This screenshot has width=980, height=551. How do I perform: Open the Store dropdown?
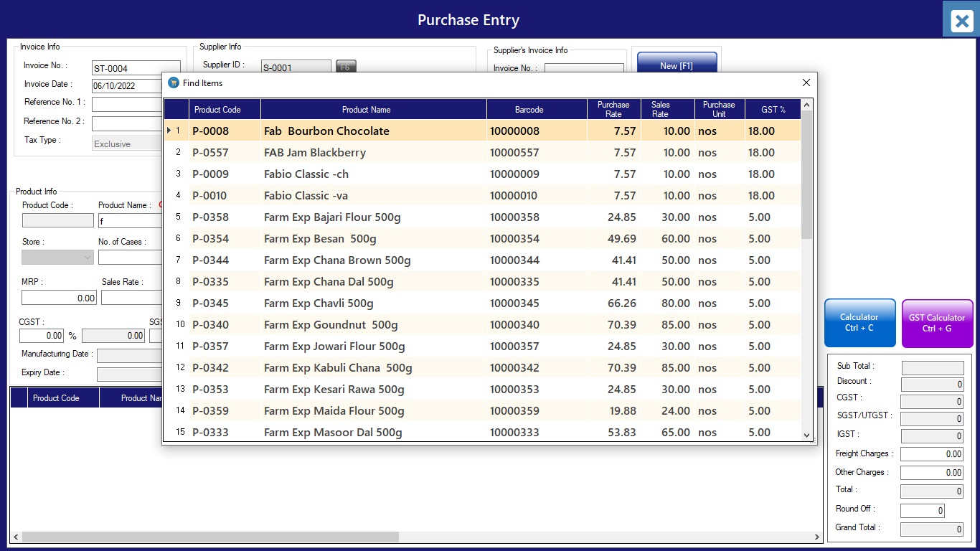(x=57, y=258)
